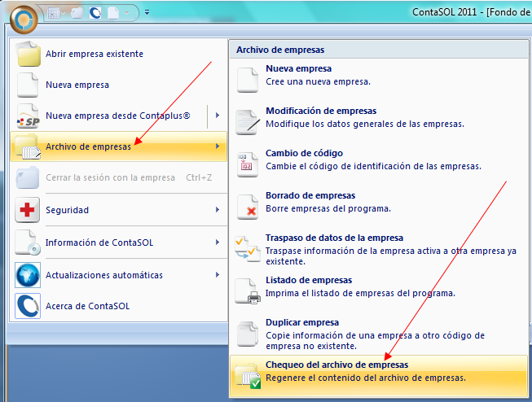The width and height of the screenshot is (532, 402).
Task: Click Nueva empresa in the left menu
Action: pyautogui.click(x=77, y=85)
